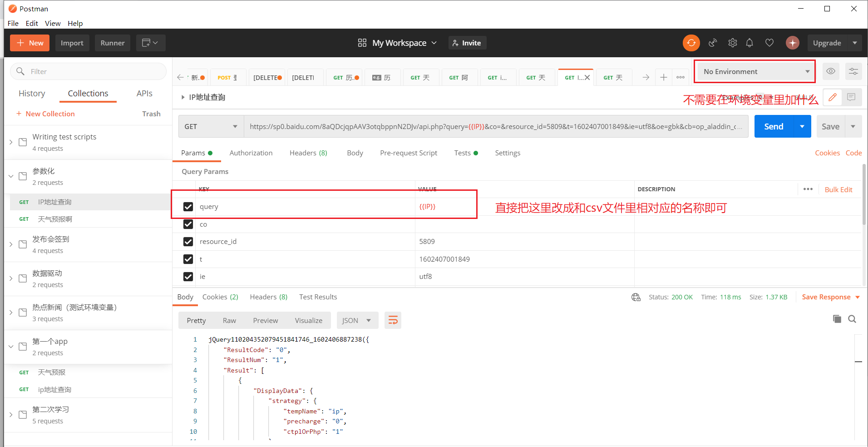Image resolution: width=868 pixels, height=447 pixels.
Task: Click the heart icon in header
Action: point(769,43)
